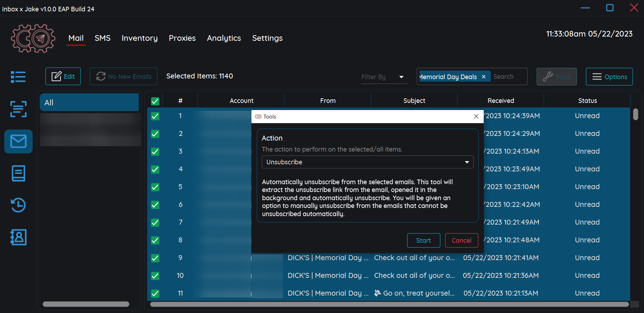
Task: Click the list view icon in sidebar
Action: 18,77
